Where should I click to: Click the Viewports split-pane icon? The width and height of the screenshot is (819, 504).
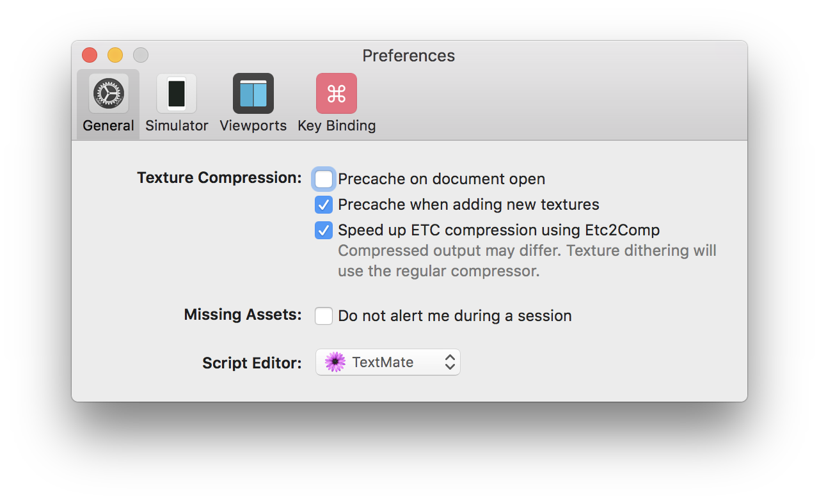[253, 93]
